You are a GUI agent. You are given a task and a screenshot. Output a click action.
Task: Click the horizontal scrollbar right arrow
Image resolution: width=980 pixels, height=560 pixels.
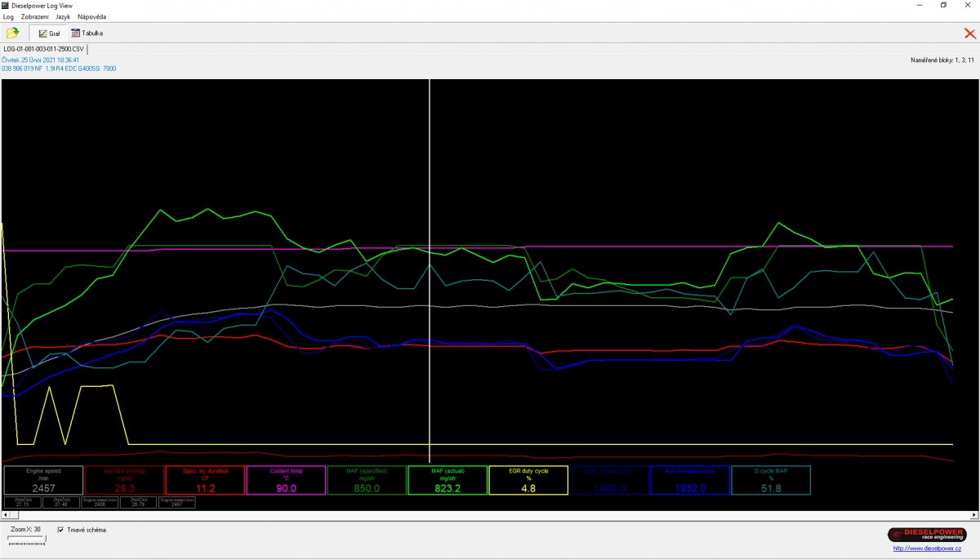[973, 515]
